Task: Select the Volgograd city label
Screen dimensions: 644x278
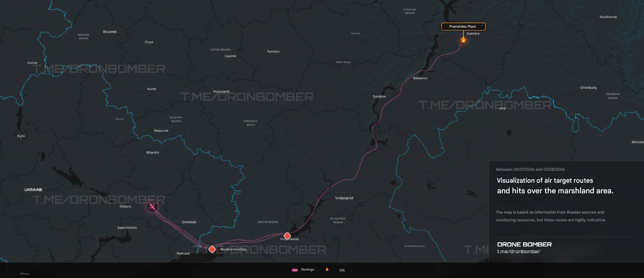Action: coord(344,198)
